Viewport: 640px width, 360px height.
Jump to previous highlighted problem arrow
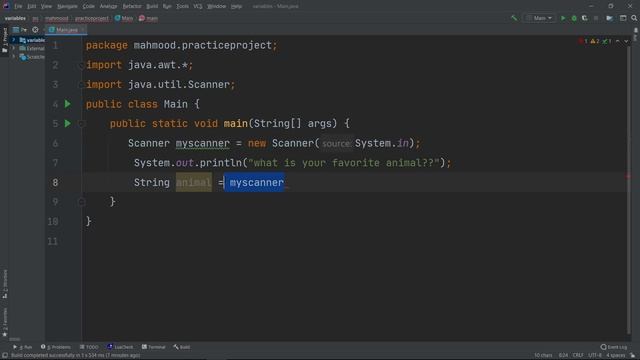[x=618, y=41]
